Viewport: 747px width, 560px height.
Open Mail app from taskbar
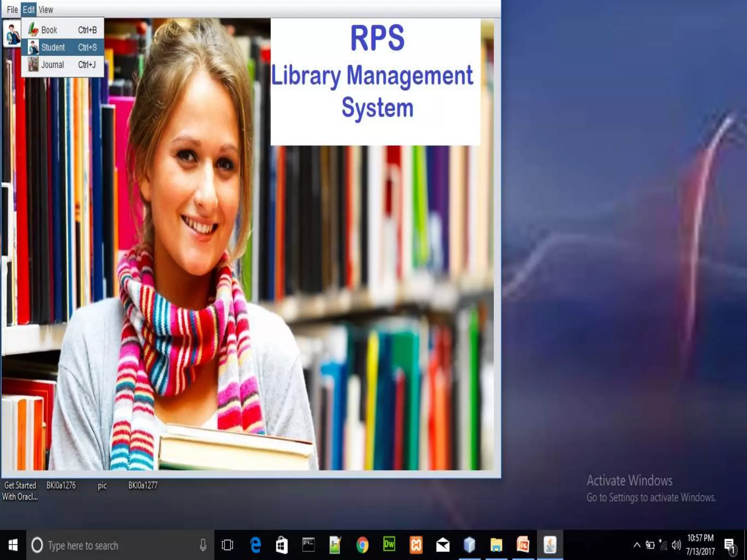(443, 545)
